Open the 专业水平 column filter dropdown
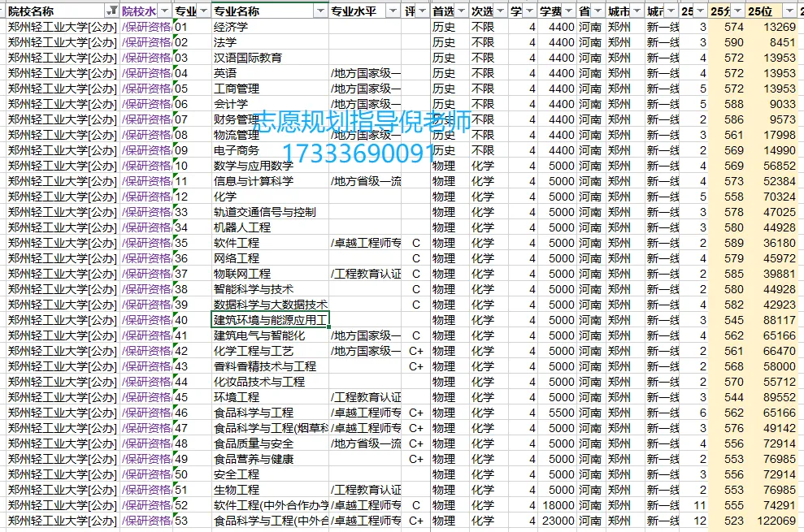 [393, 11]
